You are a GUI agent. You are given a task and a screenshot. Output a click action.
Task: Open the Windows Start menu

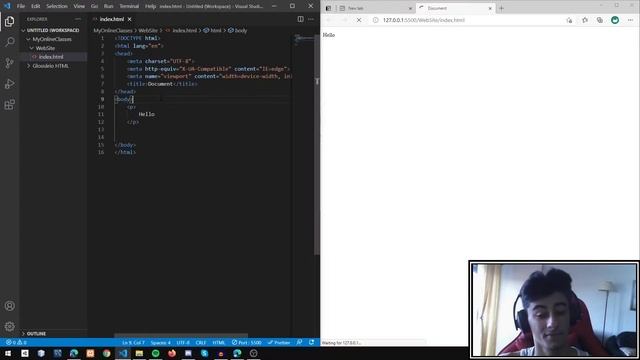click(x=8, y=353)
